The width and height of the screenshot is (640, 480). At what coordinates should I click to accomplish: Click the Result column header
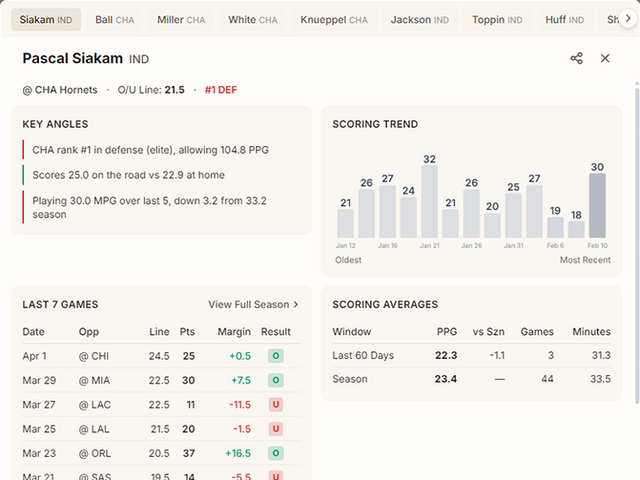coord(276,331)
